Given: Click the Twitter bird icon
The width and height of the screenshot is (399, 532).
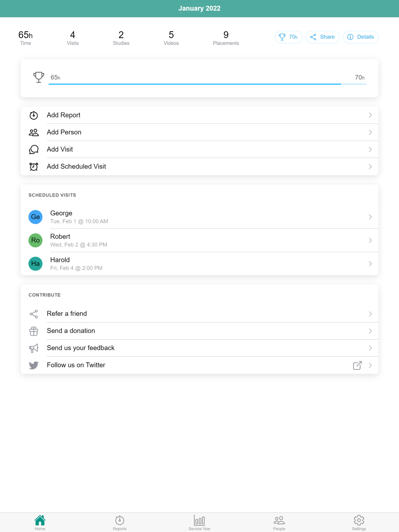Looking at the screenshot, I should 34,365.
